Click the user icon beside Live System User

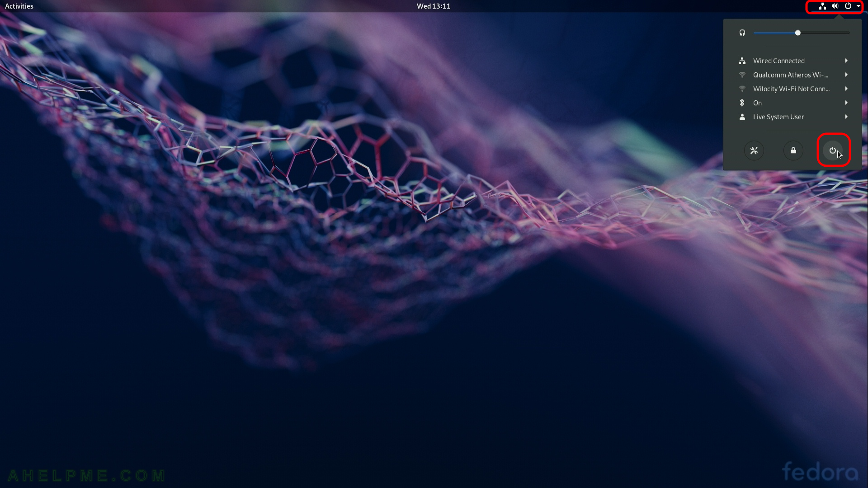click(742, 117)
